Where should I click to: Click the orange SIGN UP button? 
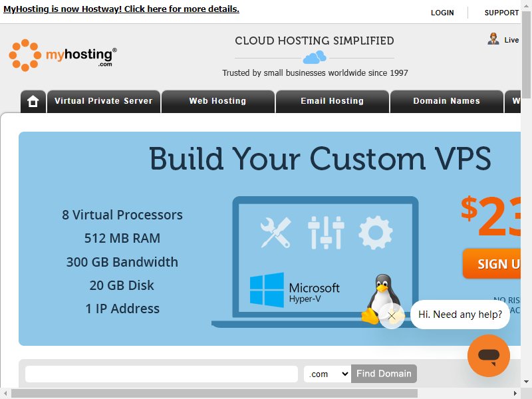click(491, 263)
